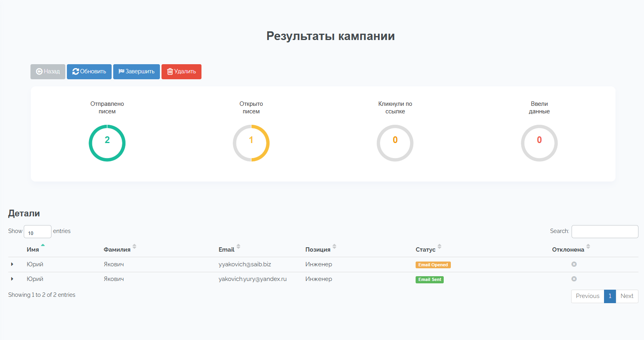
Task: Go to Next page of entries
Action: tap(627, 296)
